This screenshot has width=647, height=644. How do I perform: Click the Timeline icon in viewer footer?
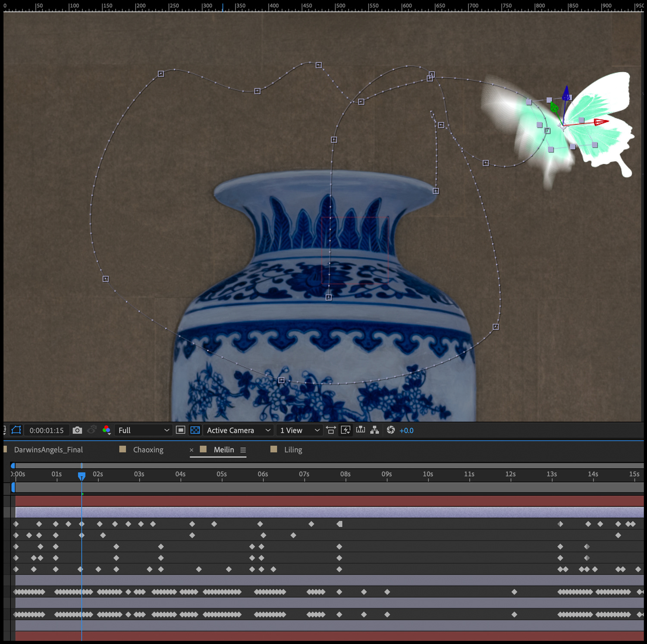tap(361, 430)
